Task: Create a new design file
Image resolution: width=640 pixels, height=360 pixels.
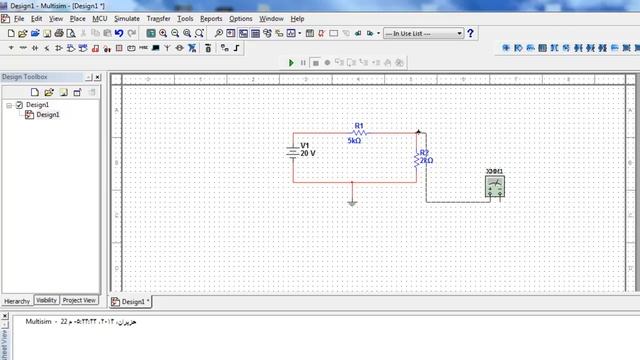Action: (x=11, y=33)
